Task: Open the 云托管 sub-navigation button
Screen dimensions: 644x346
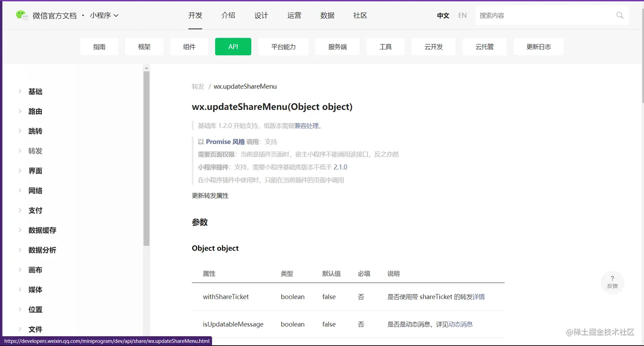Action: click(485, 47)
